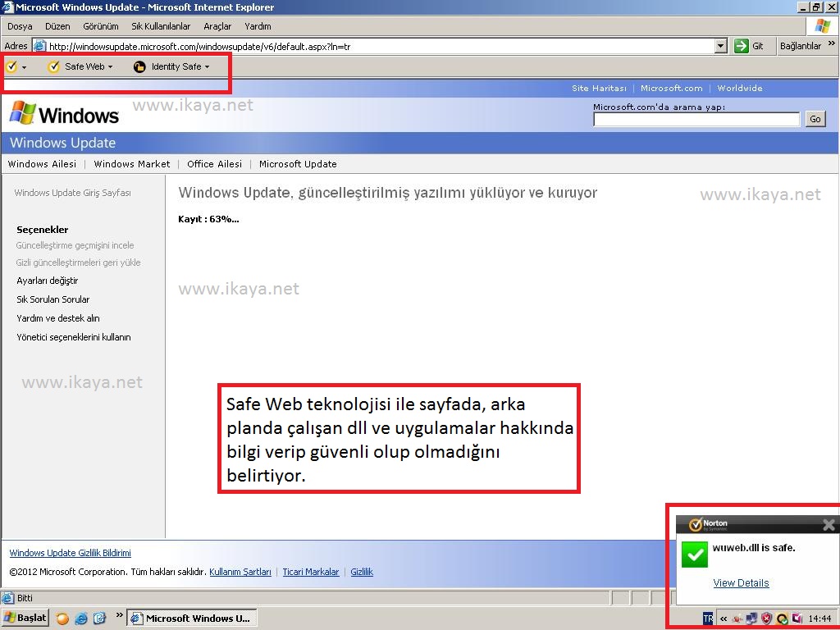Click Güncelleştirme geçmişini incele in sidebar

tap(75, 245)
